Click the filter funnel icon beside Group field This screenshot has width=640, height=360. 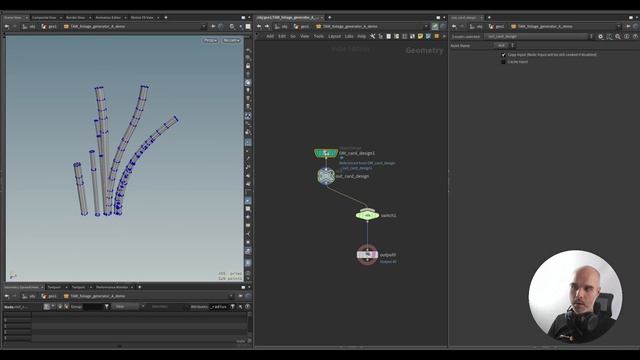[x=107, y=307]
